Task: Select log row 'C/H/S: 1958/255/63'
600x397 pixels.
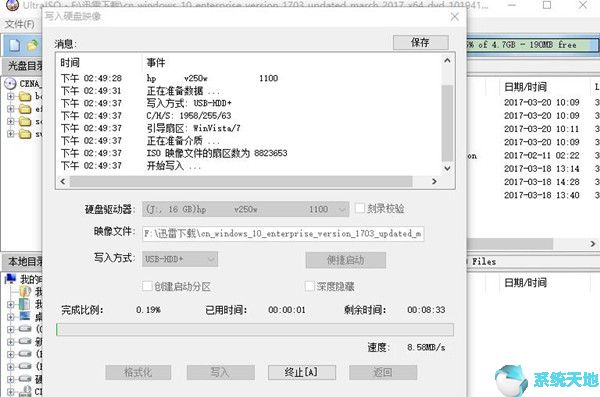Action: [189, 116]
